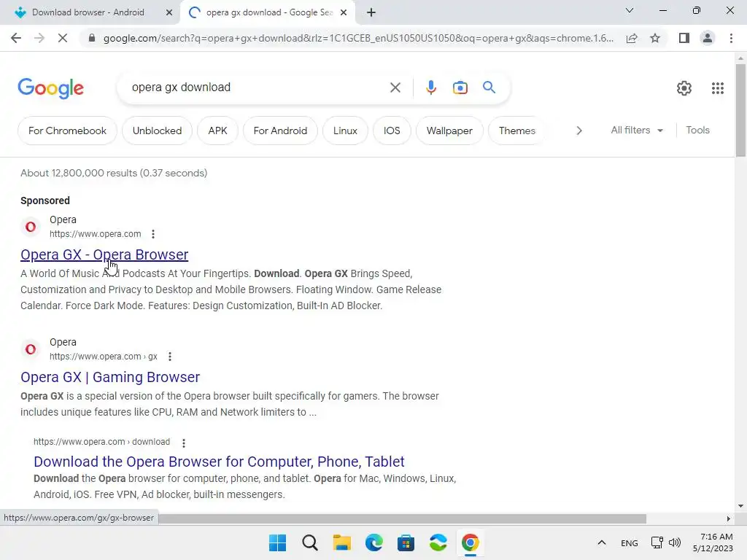Image resolution: width=747 pixels, height=560 pixels.
Task: Go back to the previous page
Action: click(x=16, y=38)
